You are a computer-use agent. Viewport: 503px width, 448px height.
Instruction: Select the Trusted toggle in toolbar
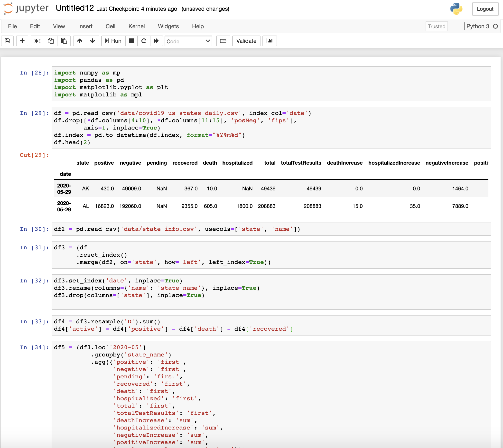[x=436, y=26]
